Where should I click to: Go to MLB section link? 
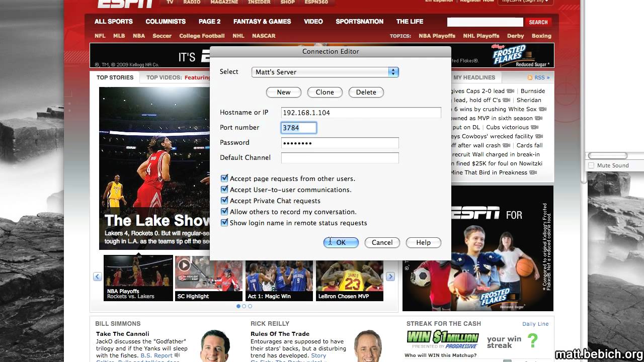[119, 36]
